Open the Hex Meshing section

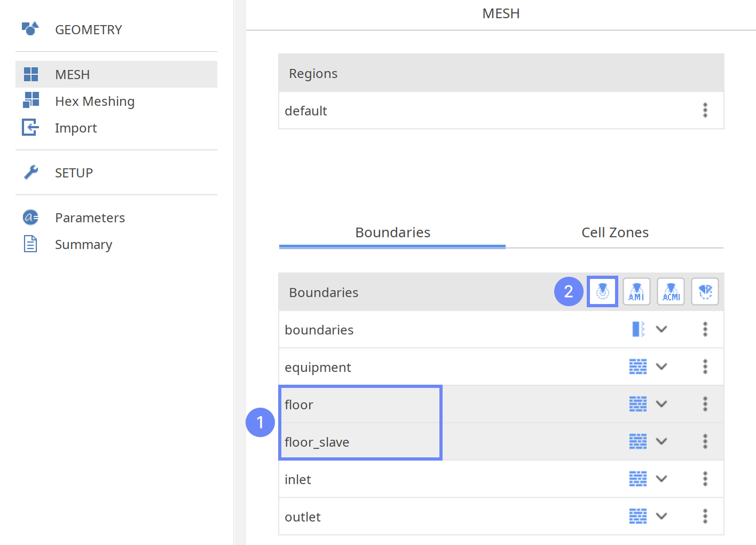[94, 101]
